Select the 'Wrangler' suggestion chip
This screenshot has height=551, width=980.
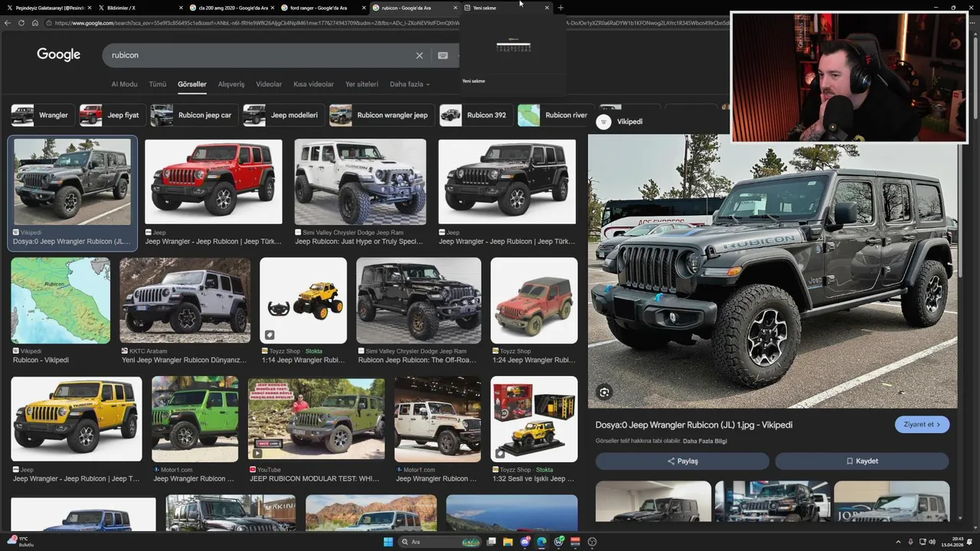click(43, 116)
